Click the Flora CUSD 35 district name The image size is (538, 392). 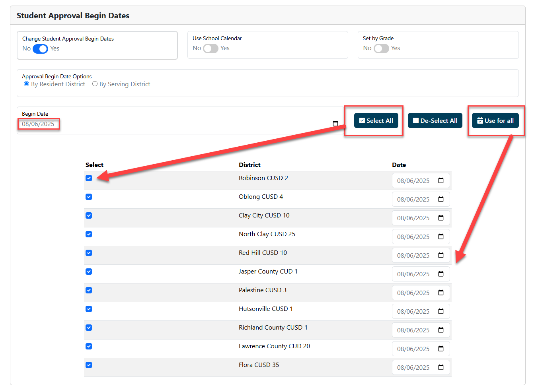click(259, 365)
